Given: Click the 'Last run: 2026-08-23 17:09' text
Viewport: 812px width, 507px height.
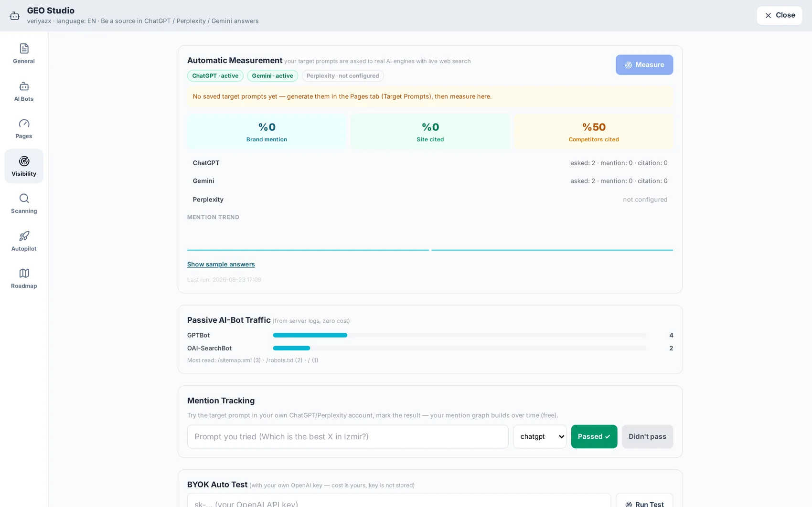Looking at the screenshot, I should tap(224, 280).
